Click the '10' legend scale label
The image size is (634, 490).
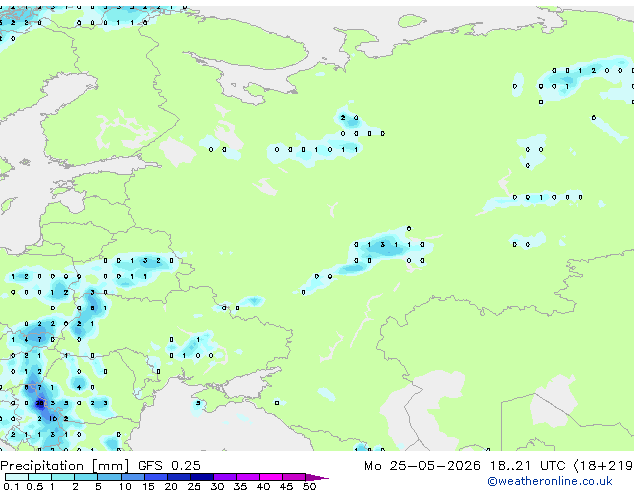[125, 486]
